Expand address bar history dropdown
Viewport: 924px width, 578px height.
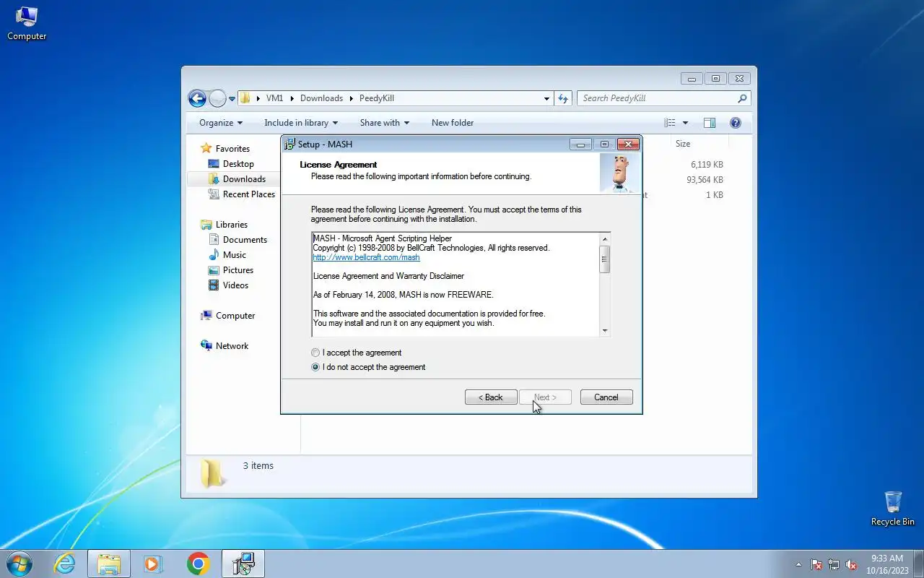[546, 98]
